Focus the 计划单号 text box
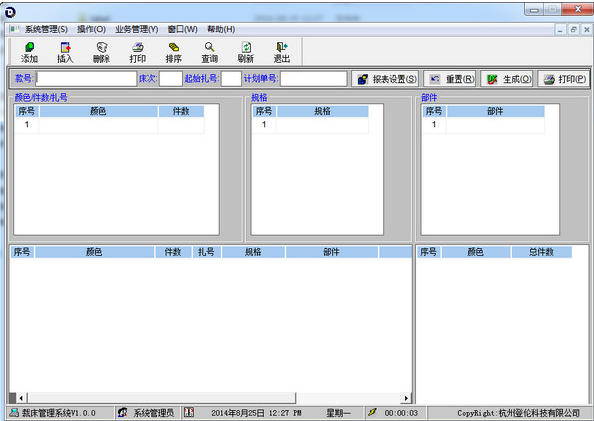This screenshot has width=594, height=421. click(x=314, y=79)
